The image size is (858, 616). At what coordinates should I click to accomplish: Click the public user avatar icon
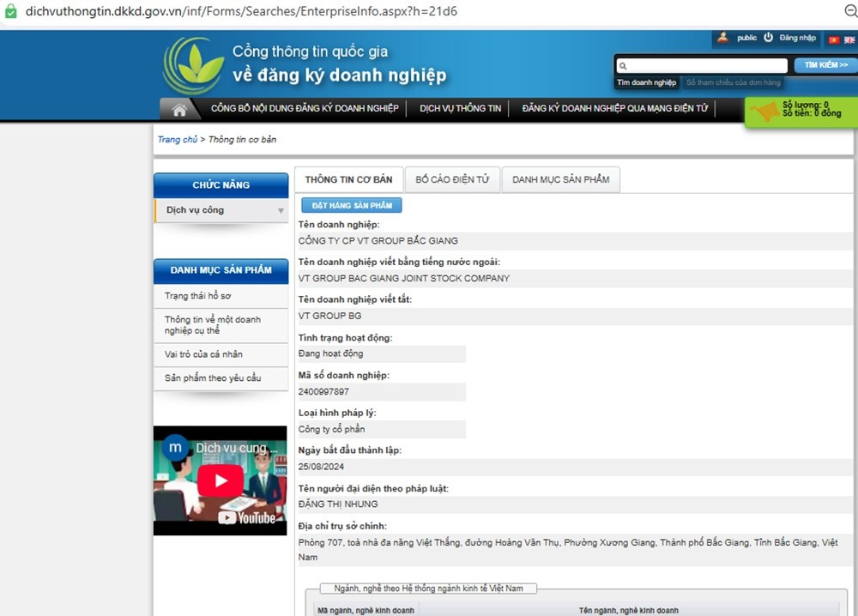[x=723, y=38]
